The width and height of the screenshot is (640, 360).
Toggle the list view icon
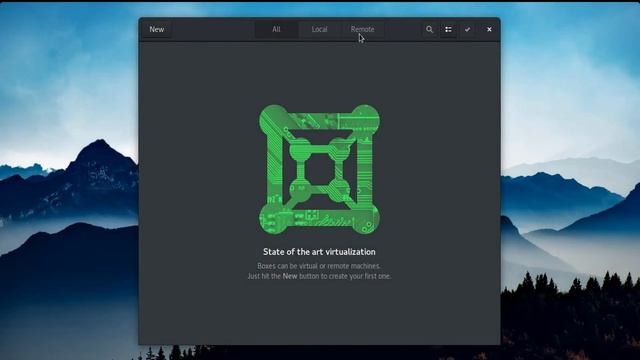tap(448, 29)
